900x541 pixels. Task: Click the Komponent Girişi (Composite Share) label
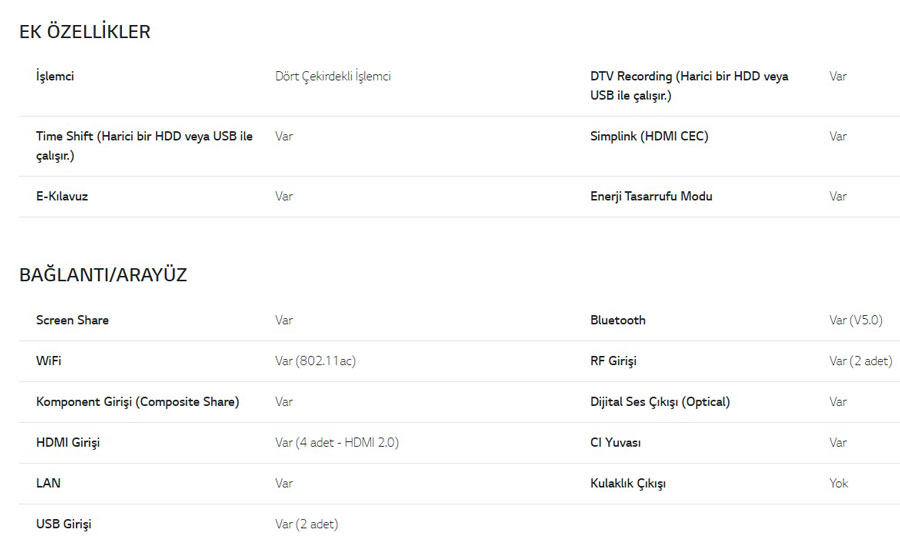138,402
